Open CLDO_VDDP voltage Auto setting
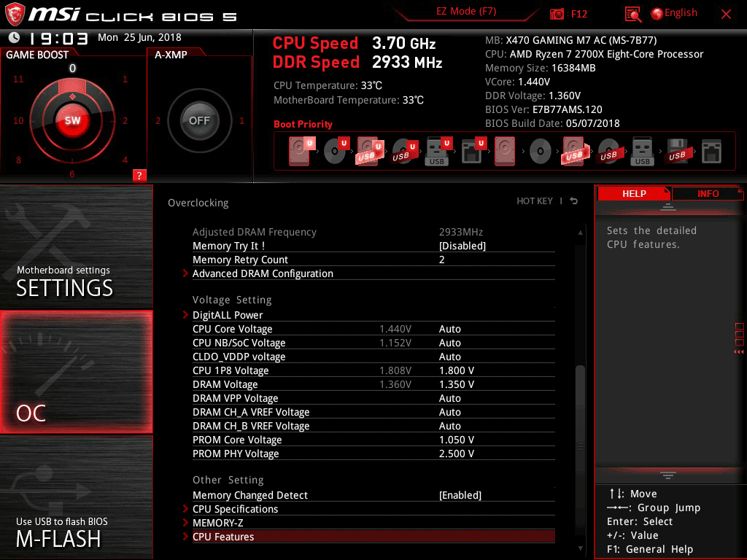Viewport: 747px width, 560px height. click(x=449, y=357)
